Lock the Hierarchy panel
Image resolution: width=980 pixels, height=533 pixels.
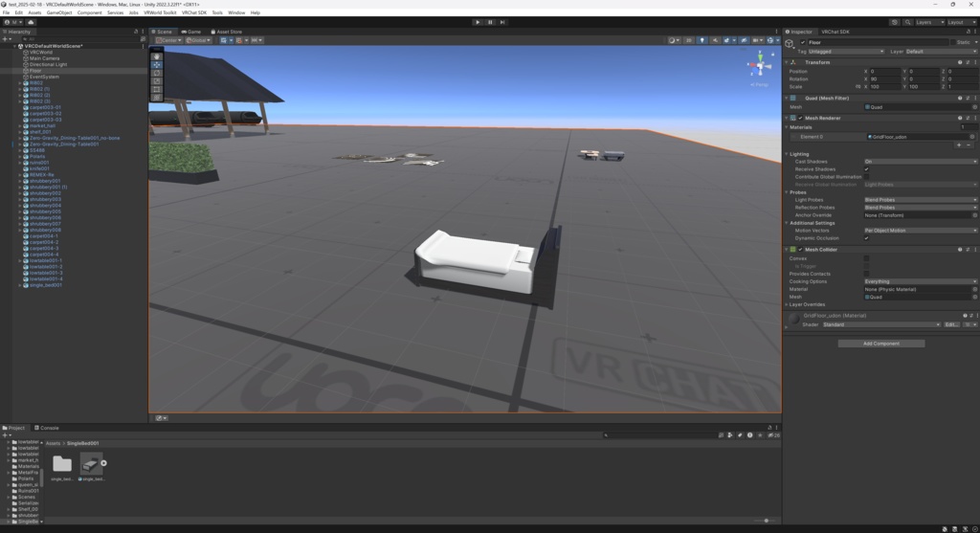tap(136, 32)
